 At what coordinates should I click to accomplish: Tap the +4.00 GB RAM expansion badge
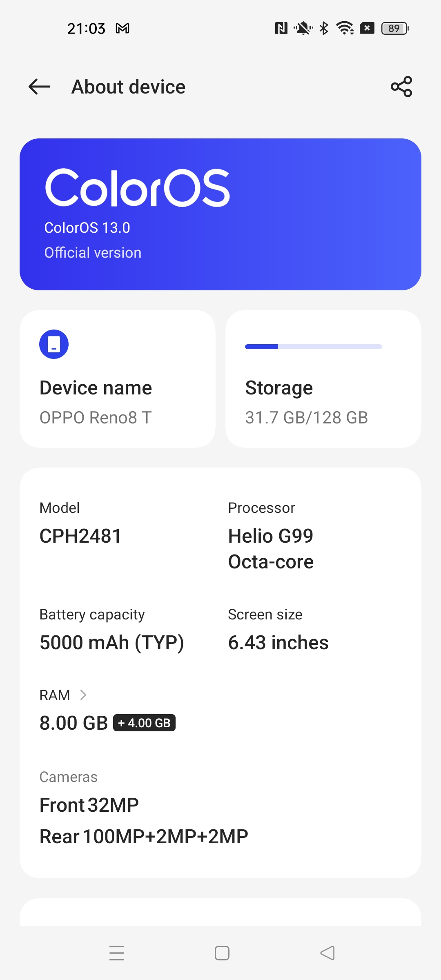[x=144, y=723]
